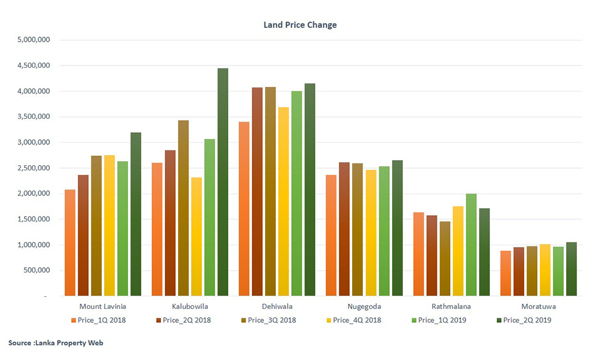Click the Dehiwala category label

(277, 306)
